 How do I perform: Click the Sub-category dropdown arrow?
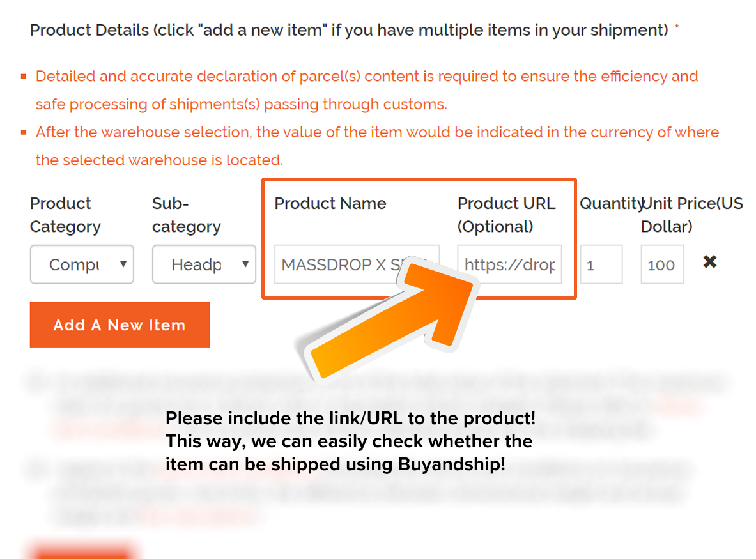tap(245, 264)
